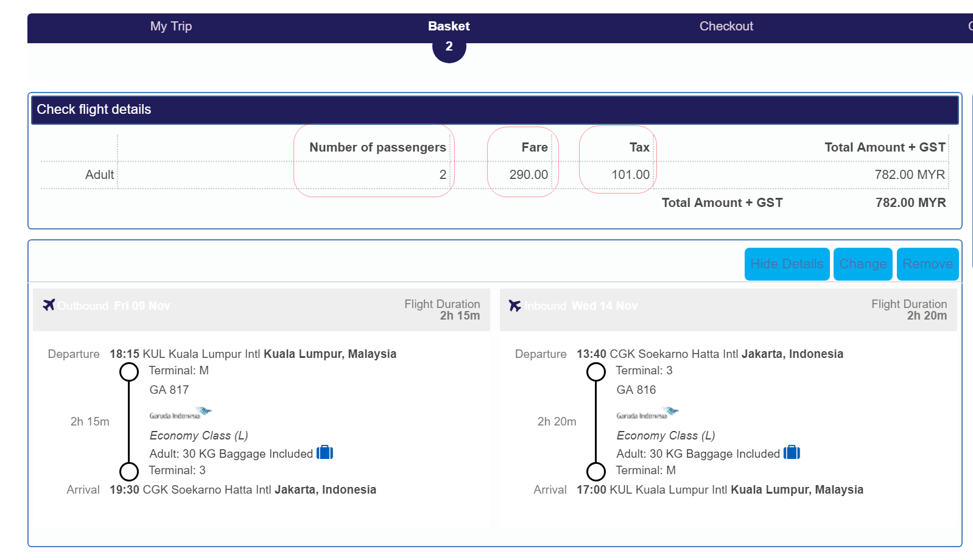Click the outbound flight airplane icon
Viewport: 973px width, 560px height.
pos(49,305)
